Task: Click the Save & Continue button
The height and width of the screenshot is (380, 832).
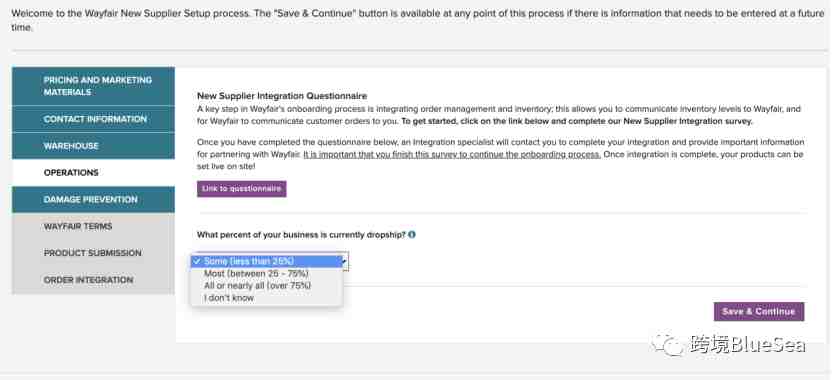Action: (x=759, y=312)
